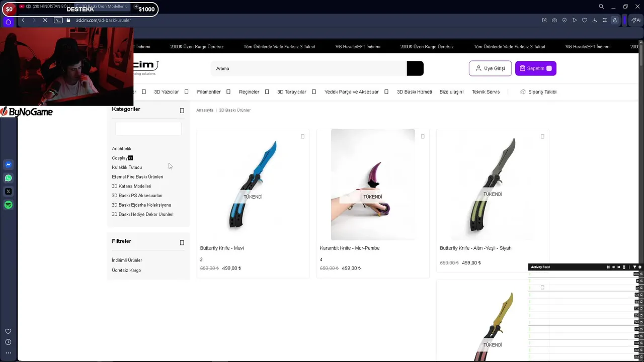Select Anahtarlık category
The height and width of the screenshot is (362, 644).
coord(122,149)
